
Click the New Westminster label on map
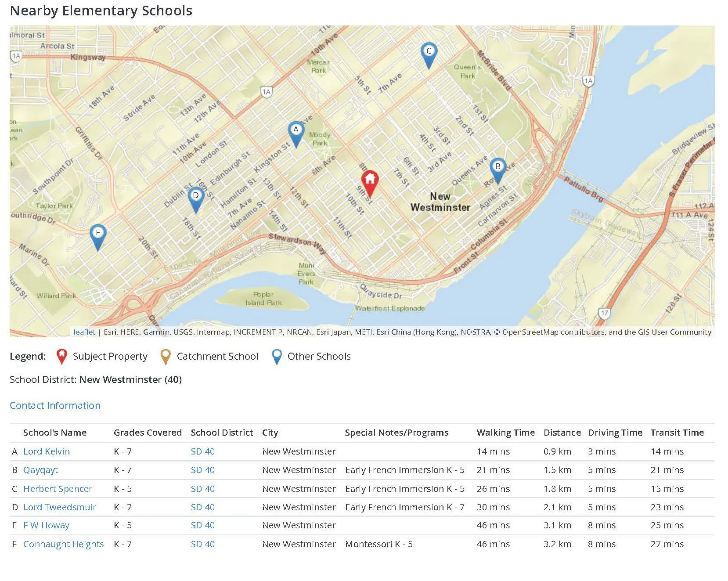[440, 202]
